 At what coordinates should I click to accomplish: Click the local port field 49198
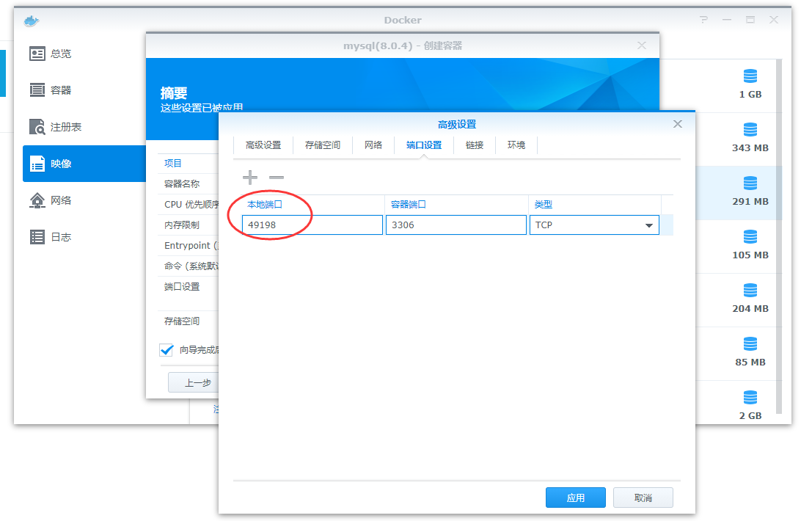pyautogui.click(x=312, y=225)
